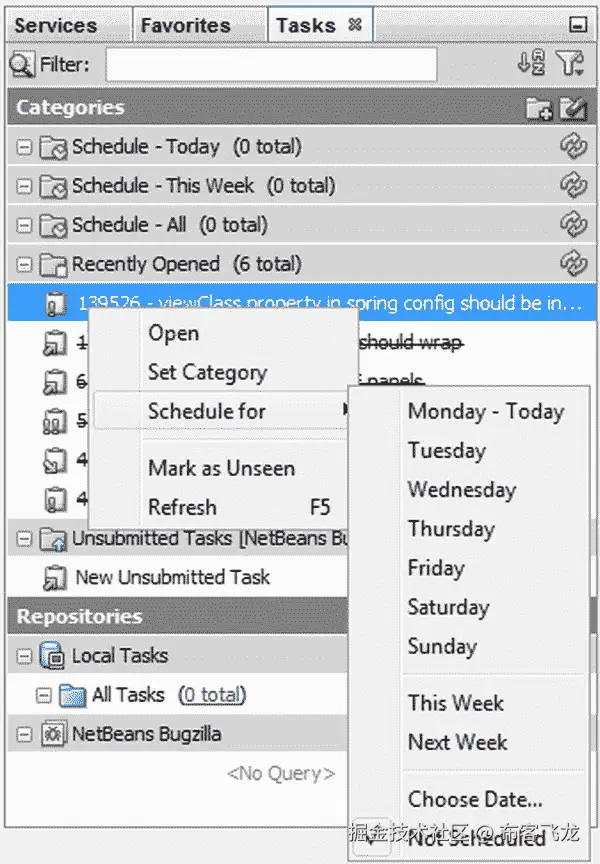The image size is (600, 864).
Task: Click the 0 total link for All Tasks
Action: 212,695
